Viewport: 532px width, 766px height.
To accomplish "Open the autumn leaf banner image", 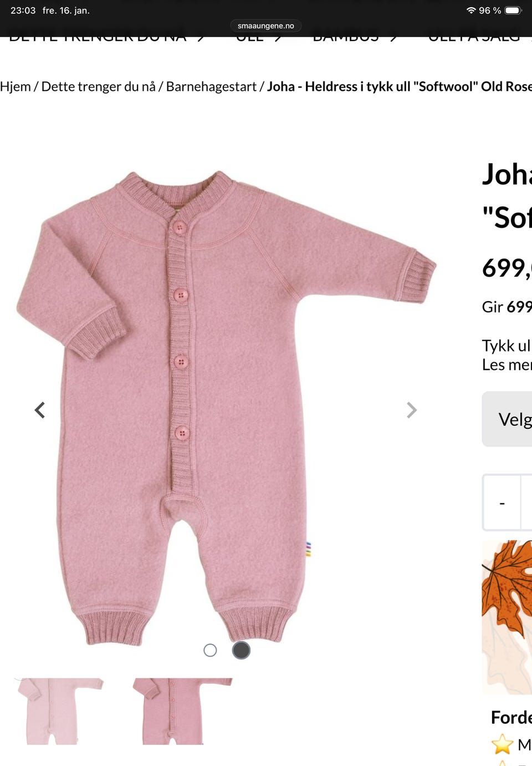I will click(507, 617).
